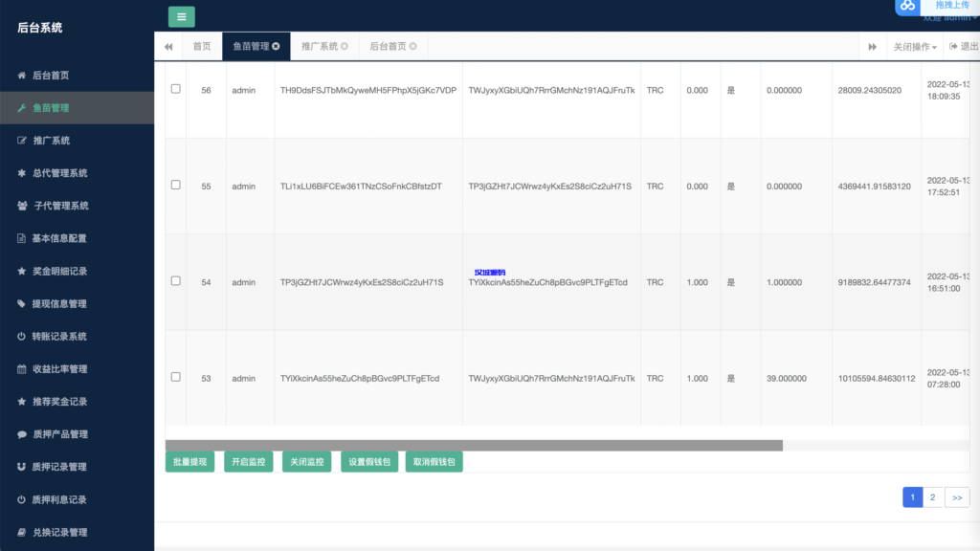The width and height of the screenshot is (980, 551).
Task: Click the tag icon next to 提现信息管理
Action: coord(22,303)
